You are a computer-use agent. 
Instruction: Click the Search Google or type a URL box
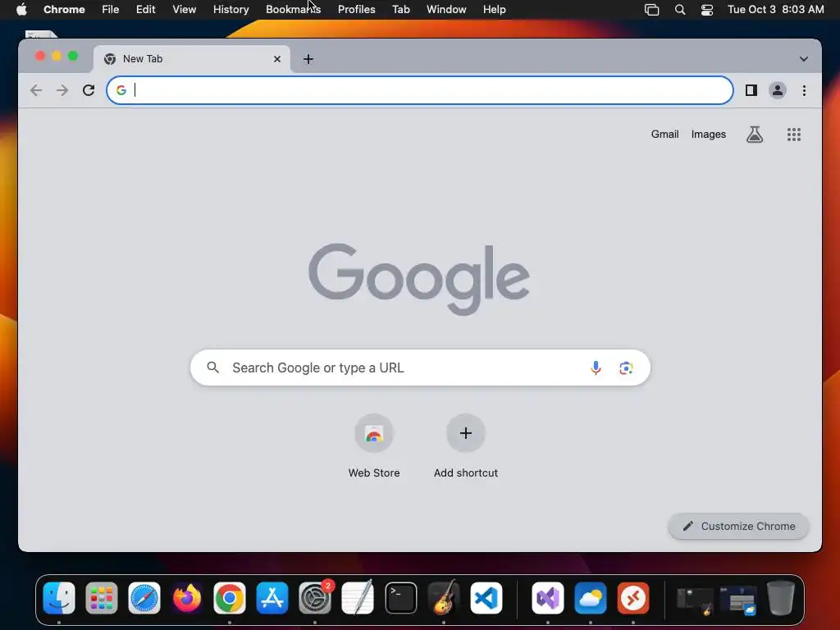[420, 367]
